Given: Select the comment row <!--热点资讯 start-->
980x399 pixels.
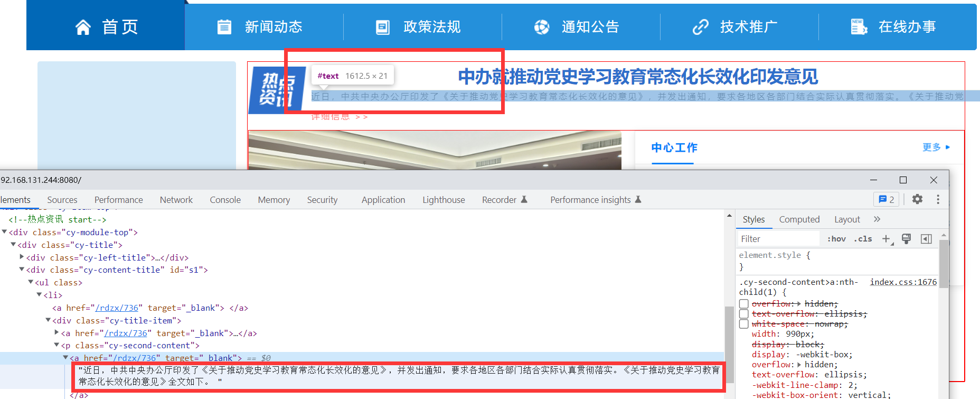Looking at the screenshot, I should 58,219.
